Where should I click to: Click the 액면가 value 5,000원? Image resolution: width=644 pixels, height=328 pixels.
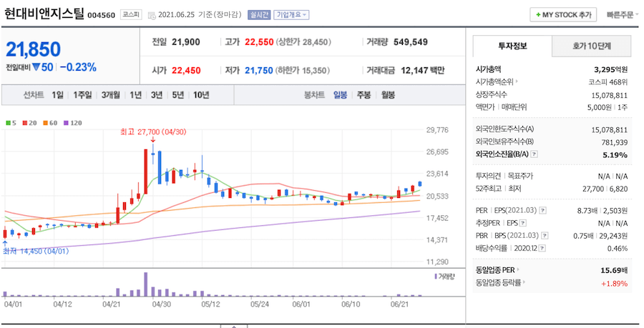pyautogui.click(x=599, y=107)
